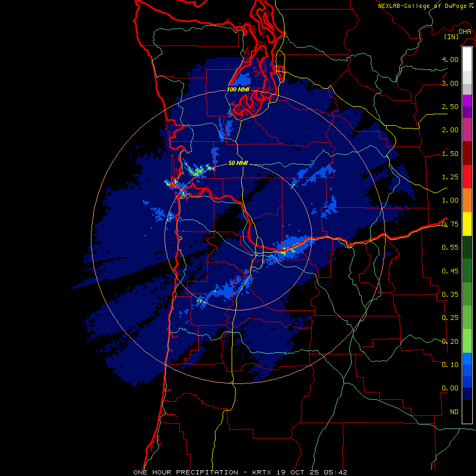Viewport: 476px width, 476px height.
Task: Click the 0.25 legend value
Action: [x=450, y=318]
